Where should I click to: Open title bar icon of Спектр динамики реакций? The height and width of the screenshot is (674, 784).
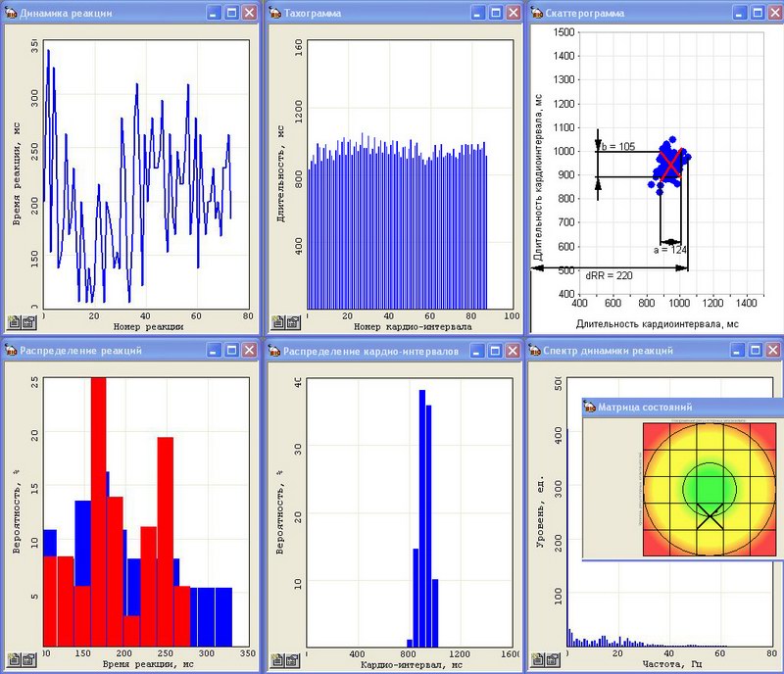(x=537, y=351)
